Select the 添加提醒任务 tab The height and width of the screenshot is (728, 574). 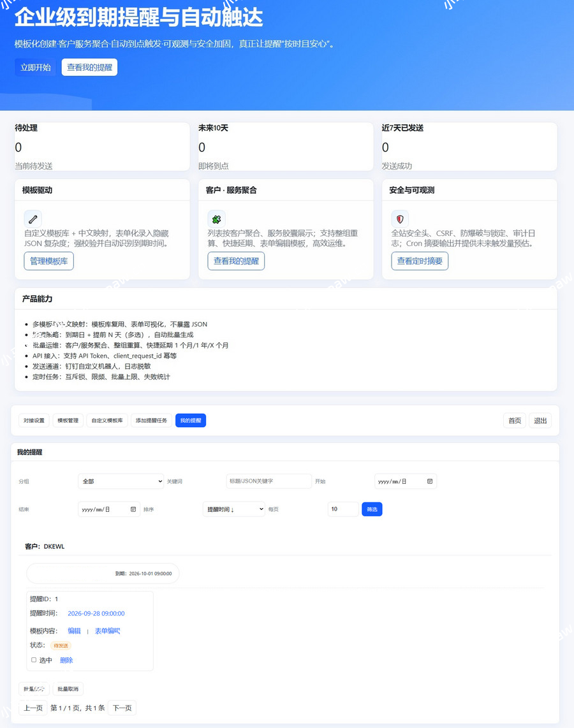[151, 421]
